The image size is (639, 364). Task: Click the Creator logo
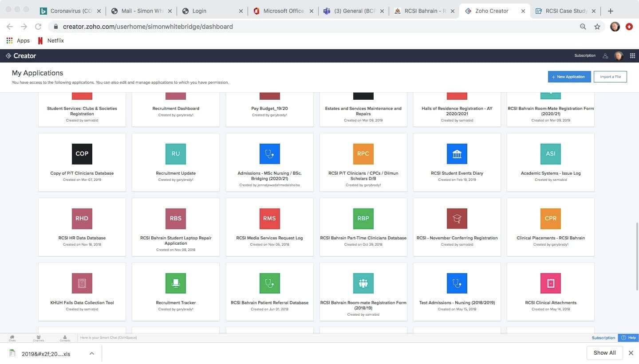tap(21, 56)
